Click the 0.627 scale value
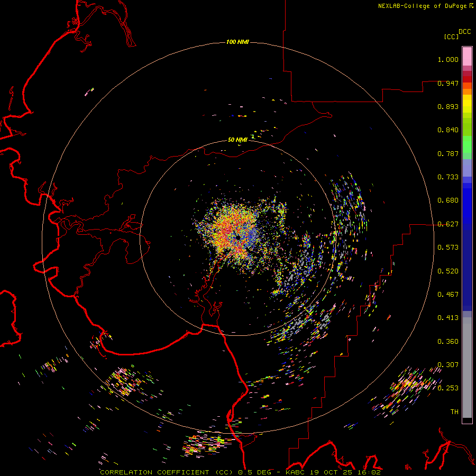 pyautogui.click(x=448, y=224)
